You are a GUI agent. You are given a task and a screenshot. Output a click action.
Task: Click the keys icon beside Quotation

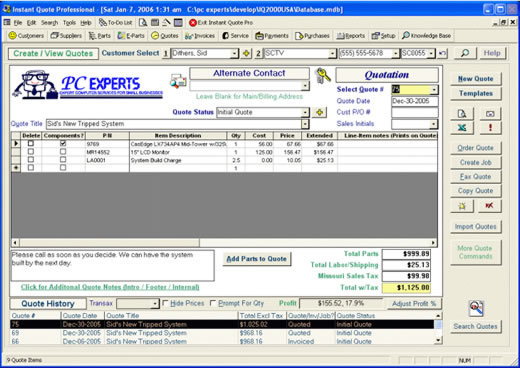click(x=323, y=75)
